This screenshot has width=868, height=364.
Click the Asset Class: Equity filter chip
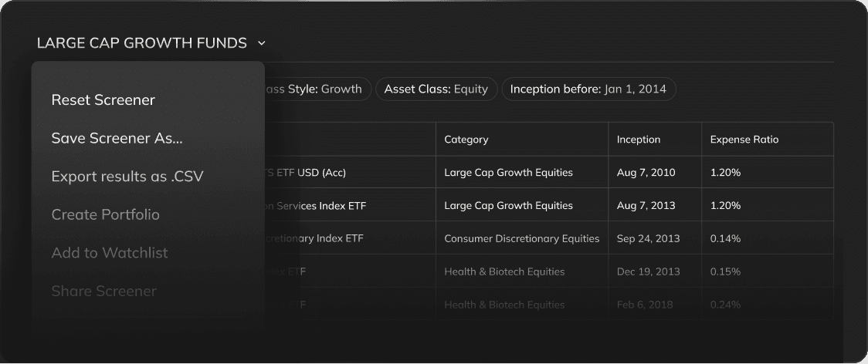[x=436, y=89]
